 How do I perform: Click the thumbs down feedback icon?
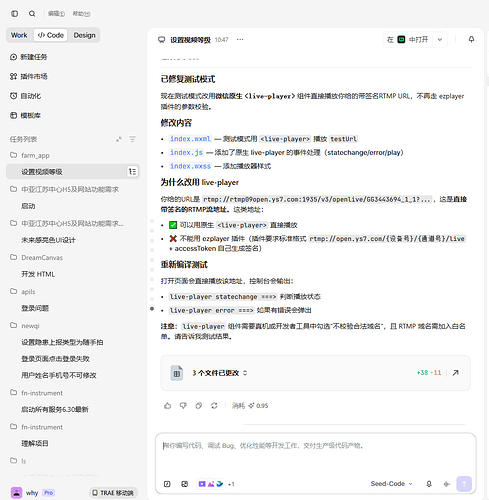click(183, 405)
